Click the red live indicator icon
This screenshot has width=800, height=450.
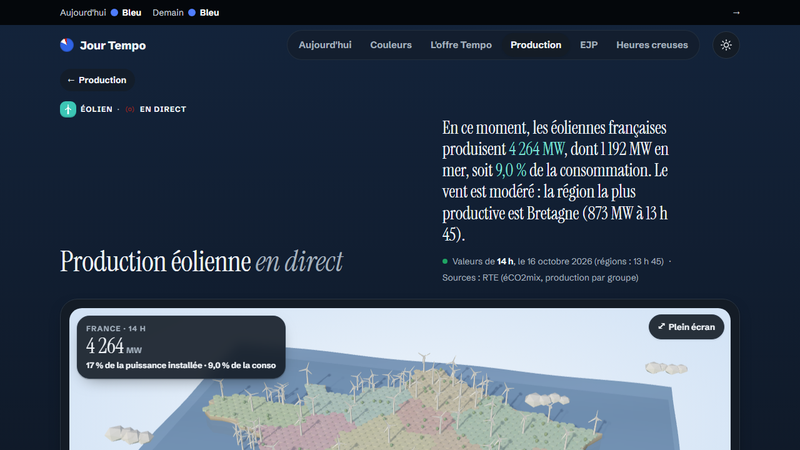(130, 109)
